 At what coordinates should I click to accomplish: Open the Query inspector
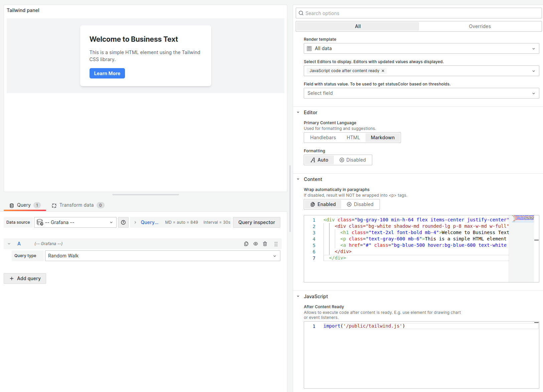[x=256, y=222]
